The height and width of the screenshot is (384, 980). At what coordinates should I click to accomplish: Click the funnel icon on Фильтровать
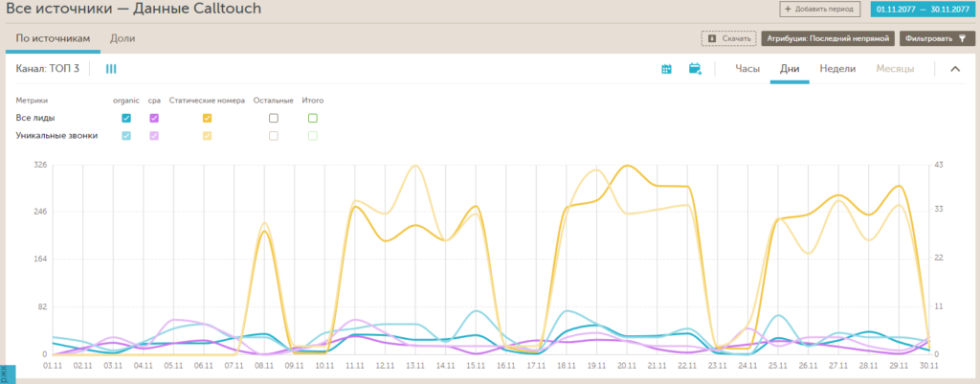[962, 38]
